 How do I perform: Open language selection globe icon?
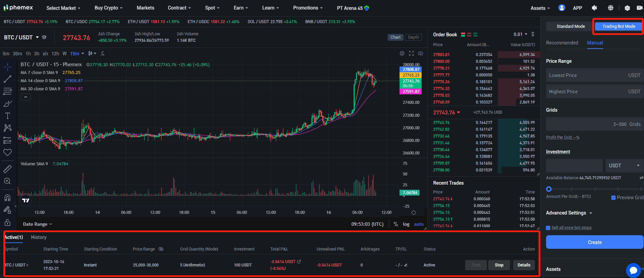(611, 8)
